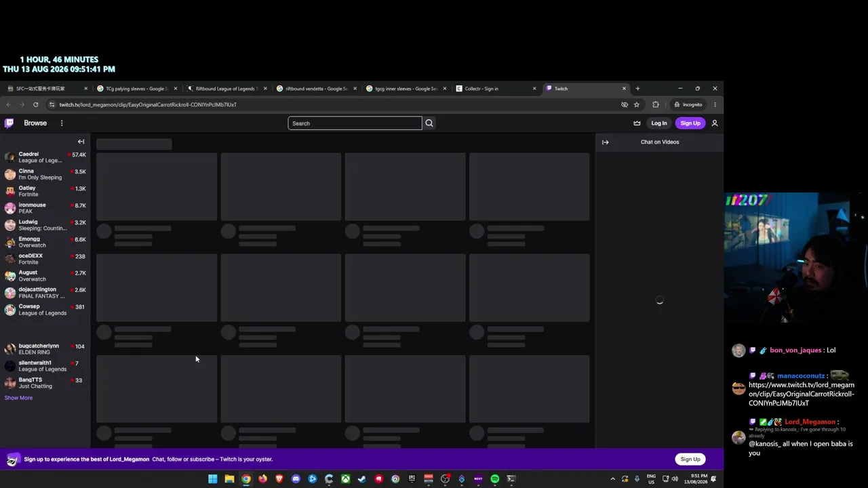
Task: Show hidden system tray icons
Action: [x=612, y=479]
